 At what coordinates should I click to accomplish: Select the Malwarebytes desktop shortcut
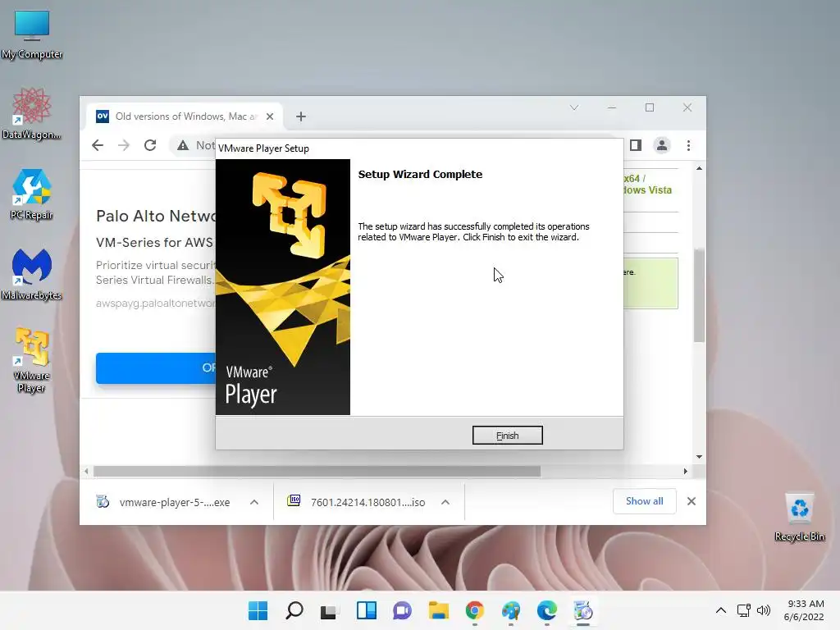click(x=32, y=275)
